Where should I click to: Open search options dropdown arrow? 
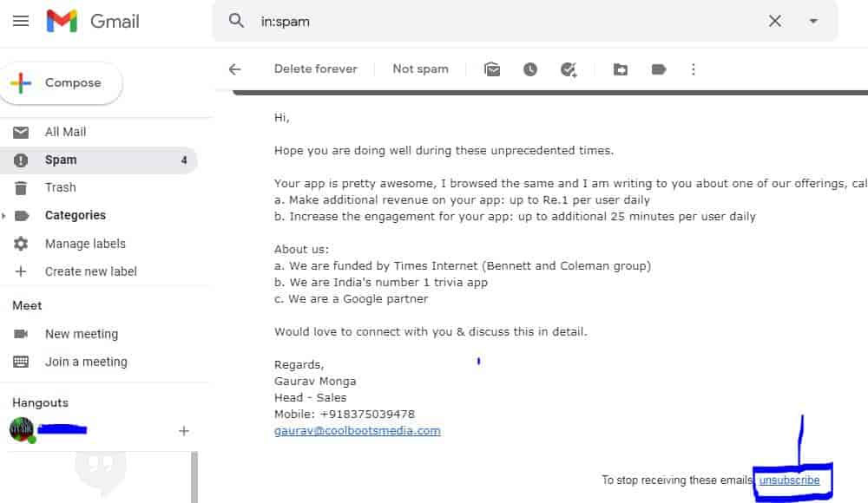point(813,20)
